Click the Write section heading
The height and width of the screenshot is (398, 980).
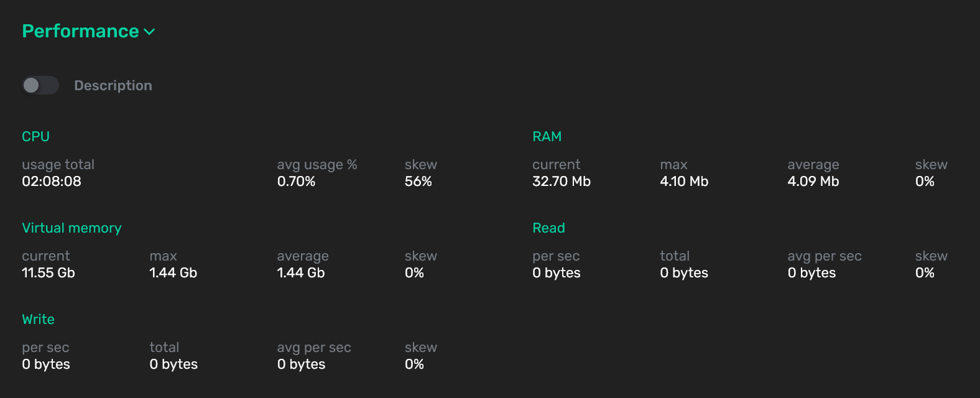pyautogui.click(x=38, y=319)
